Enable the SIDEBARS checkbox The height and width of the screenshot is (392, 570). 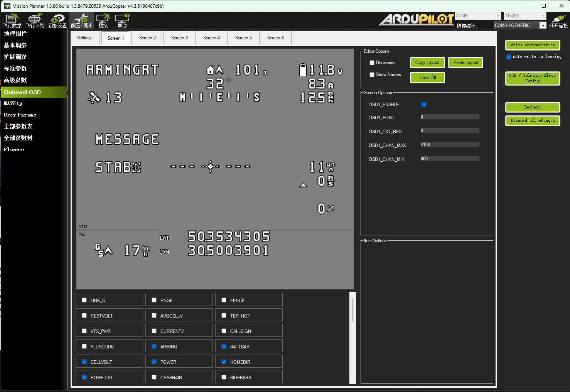tap(224, 377)
